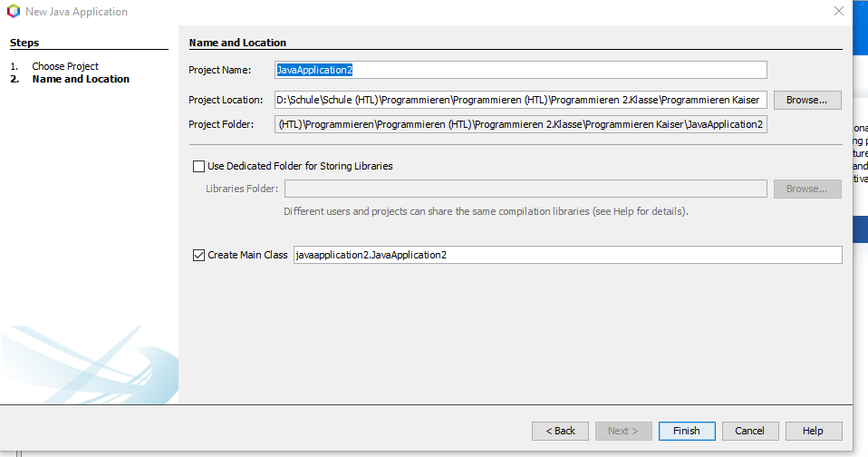Click the Libraries Folder label
Screen dimensions: 868x457
coord(242,189)
